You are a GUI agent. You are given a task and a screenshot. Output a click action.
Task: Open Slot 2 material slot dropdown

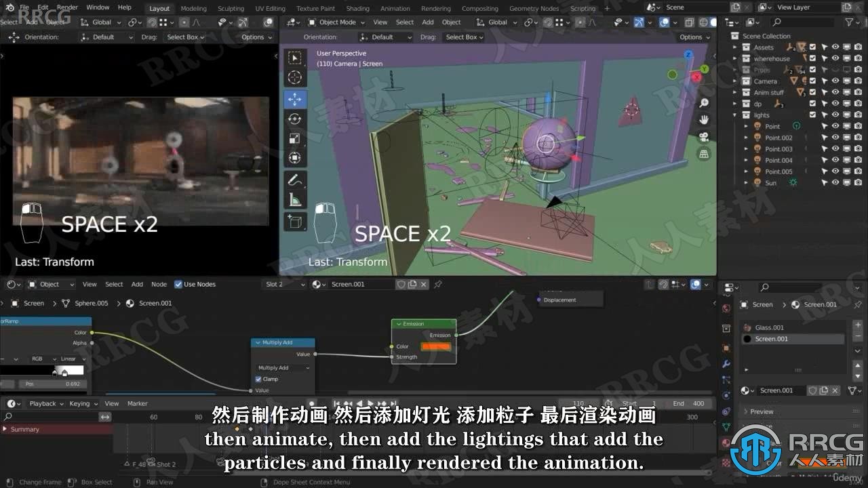tap(283, 284)
